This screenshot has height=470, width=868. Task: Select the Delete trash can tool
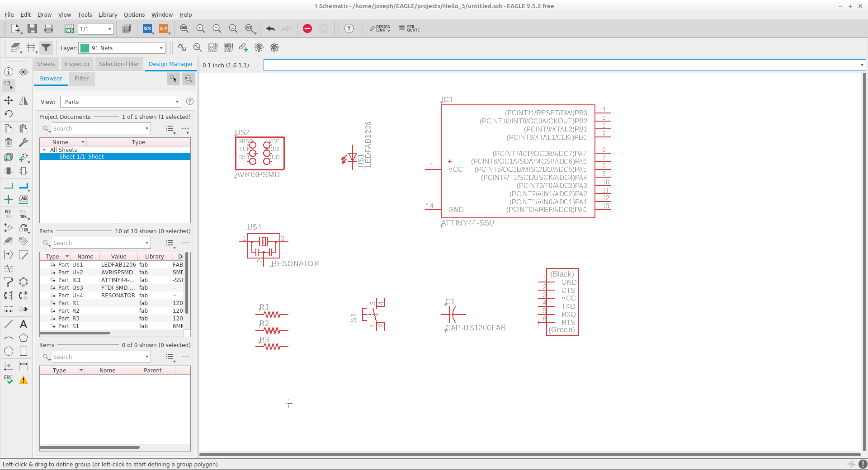click(x=9, y=143)
